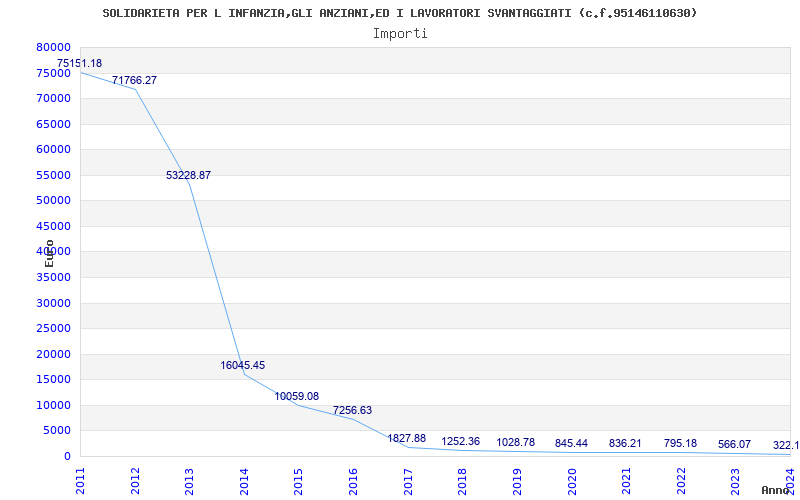Click the 2019 year axis label
The width and height of the screenshot is (800, 500).
517,481
